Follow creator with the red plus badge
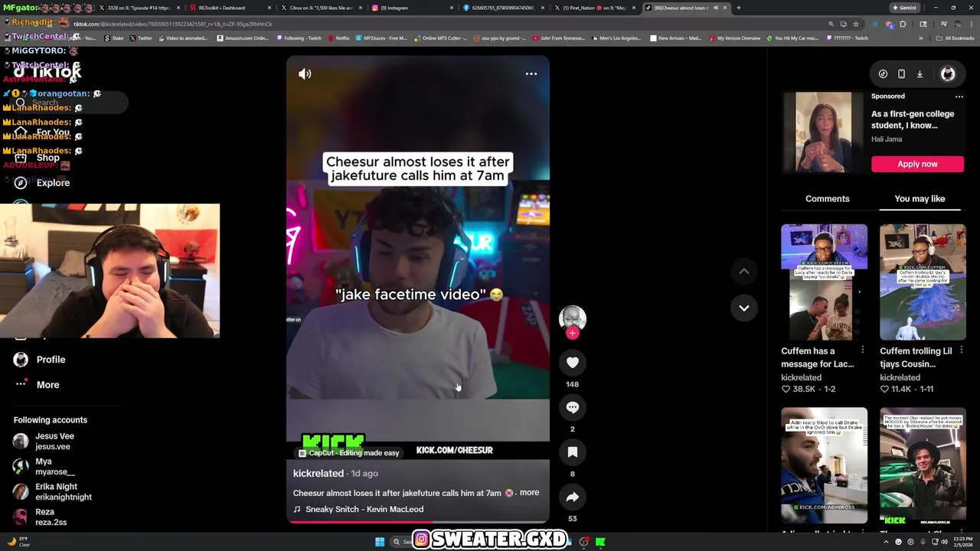Screen dimensions: 980x551 coord(573,334)
